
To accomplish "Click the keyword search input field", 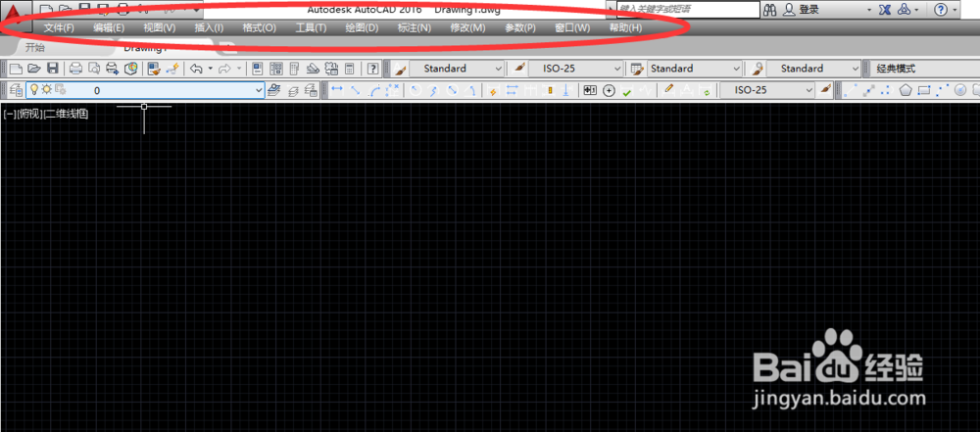I will [x=688, y=10].
